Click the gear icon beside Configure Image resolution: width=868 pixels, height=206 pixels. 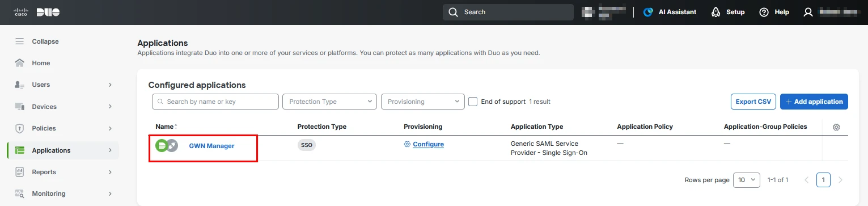(x=407, y=144)
